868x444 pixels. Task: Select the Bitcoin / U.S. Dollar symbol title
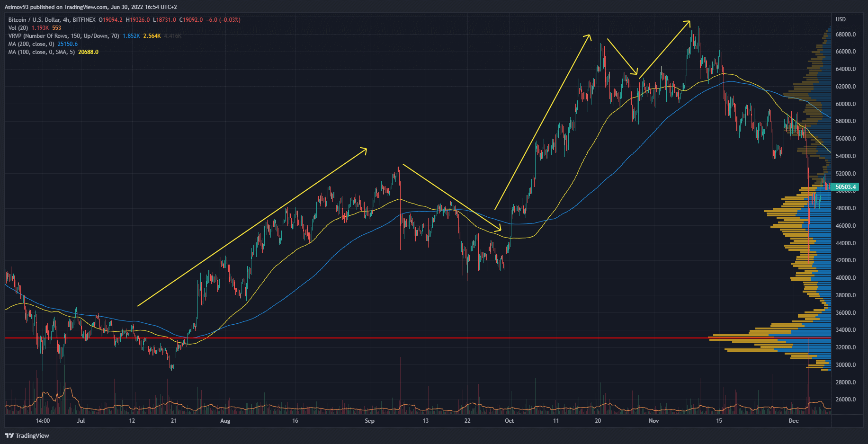click(52, 20)
